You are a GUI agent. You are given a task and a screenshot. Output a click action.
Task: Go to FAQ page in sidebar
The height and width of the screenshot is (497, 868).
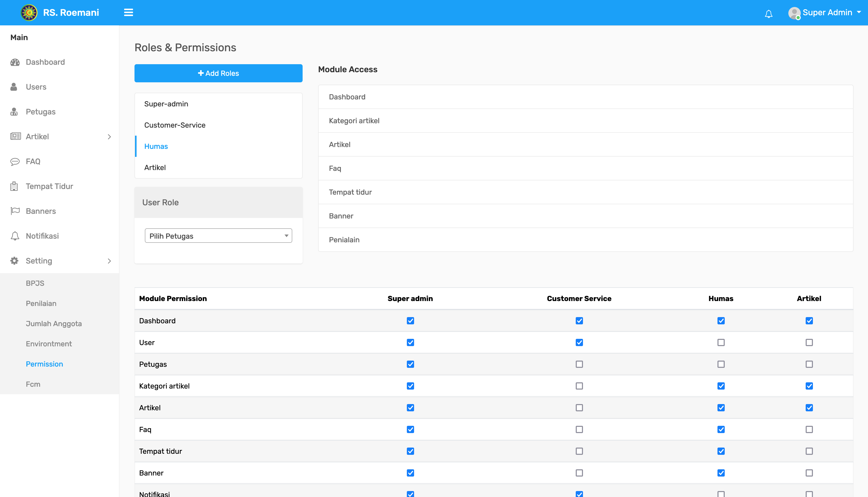tap(33, 162)
